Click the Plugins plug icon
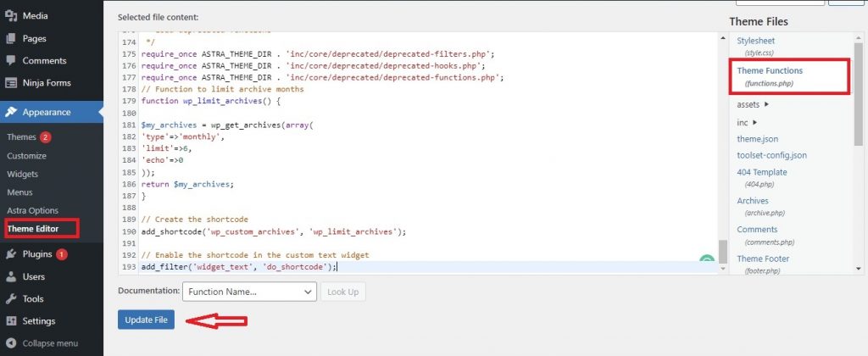This screenshot has width=868, height=356. pos(11,254)
